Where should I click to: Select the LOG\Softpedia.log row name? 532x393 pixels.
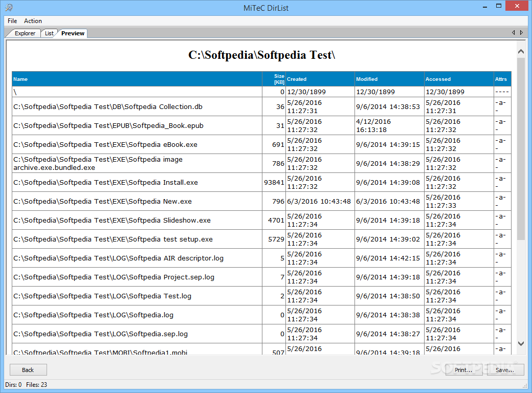[x=93, y=315]
